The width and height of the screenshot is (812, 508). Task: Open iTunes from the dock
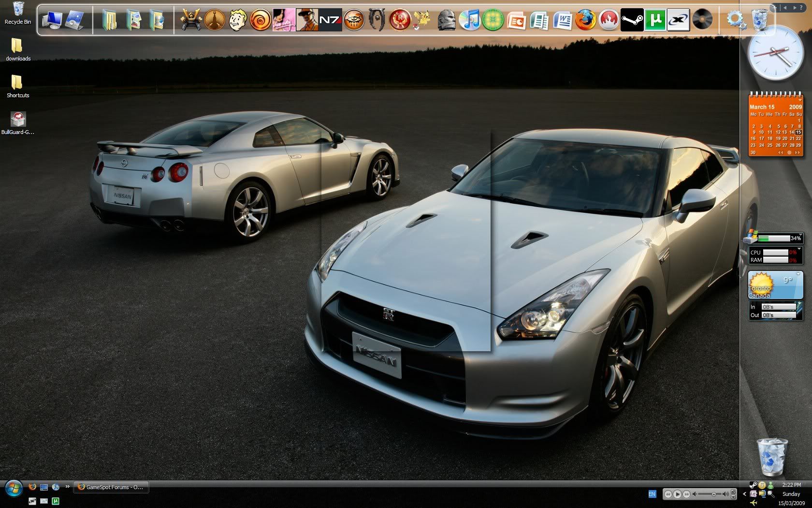point(469,20)
